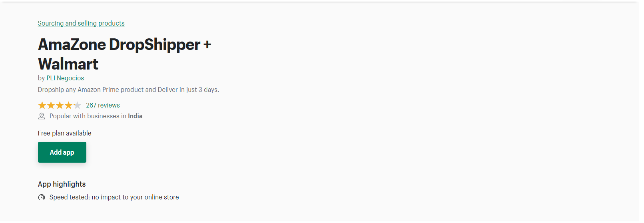This screenshot has width=644, height=223.
Task: Click the location pin icon beside Popular
Action: coord(42,116)
